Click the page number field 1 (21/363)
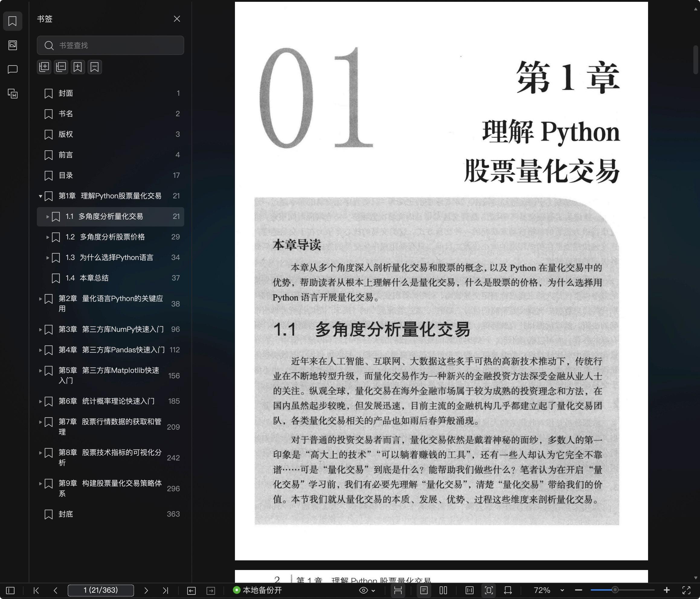Viewport: 700px width, 599px height. [x=101, y=590]
